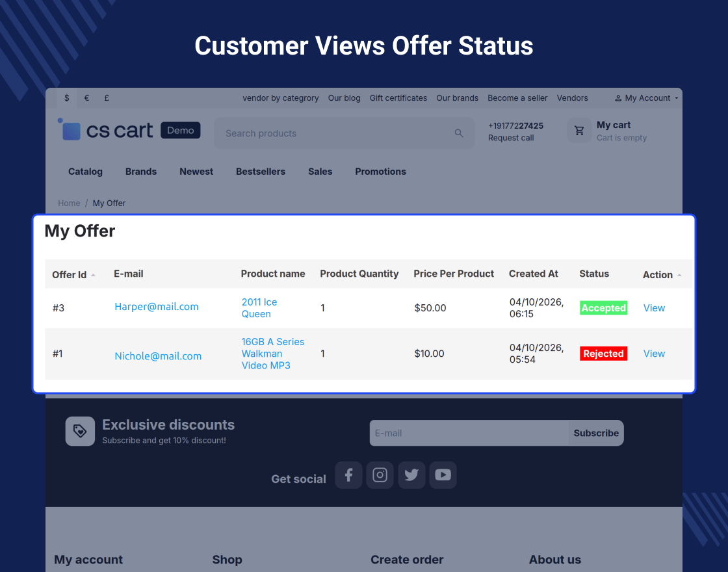Open vendor by categrory link
Image resolution: width=728 pixels, height=572 pixels.
(280, 98)
